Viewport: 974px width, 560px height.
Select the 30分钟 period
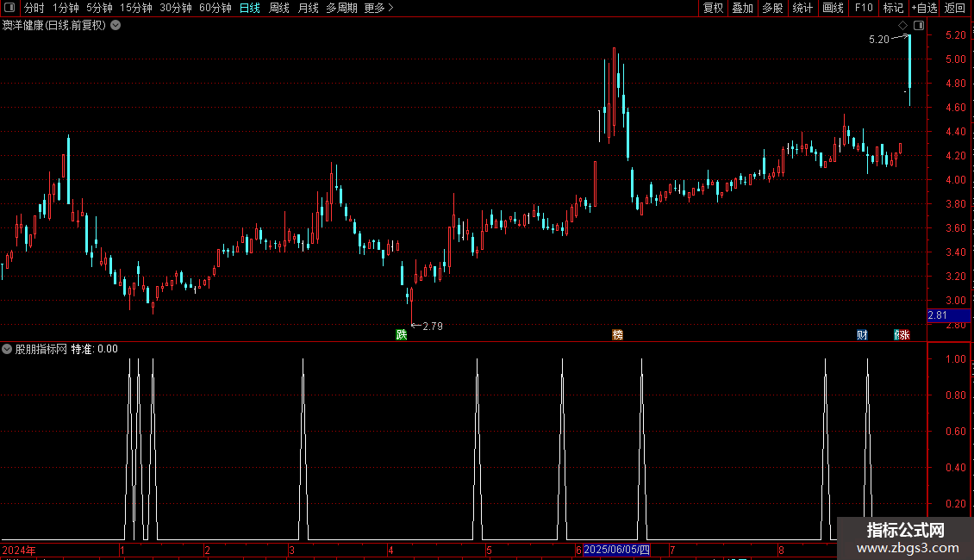[176, 8]
